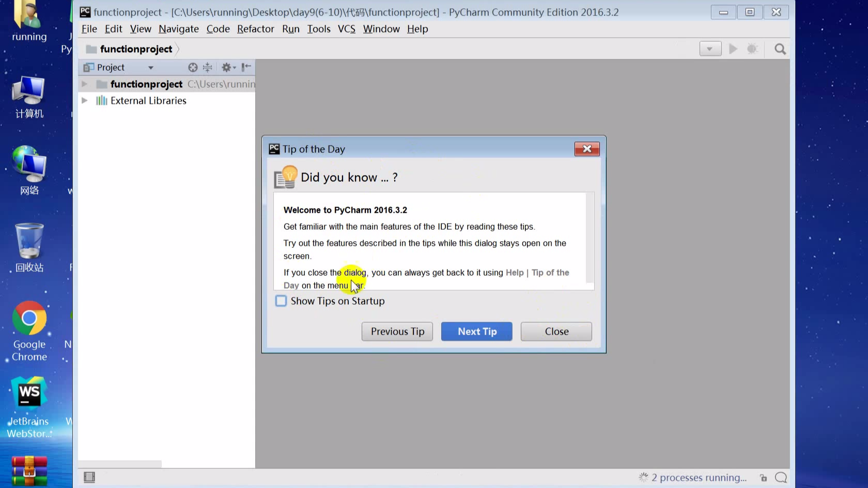Expand the External Libraries node
Screen dimensions: 868x488
tap(85, 101)
